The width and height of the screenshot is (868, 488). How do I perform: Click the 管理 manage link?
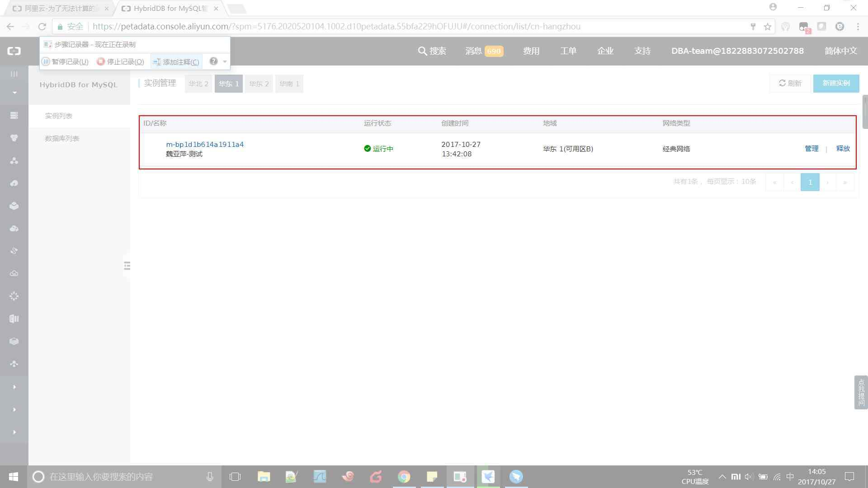pos(811,149)
